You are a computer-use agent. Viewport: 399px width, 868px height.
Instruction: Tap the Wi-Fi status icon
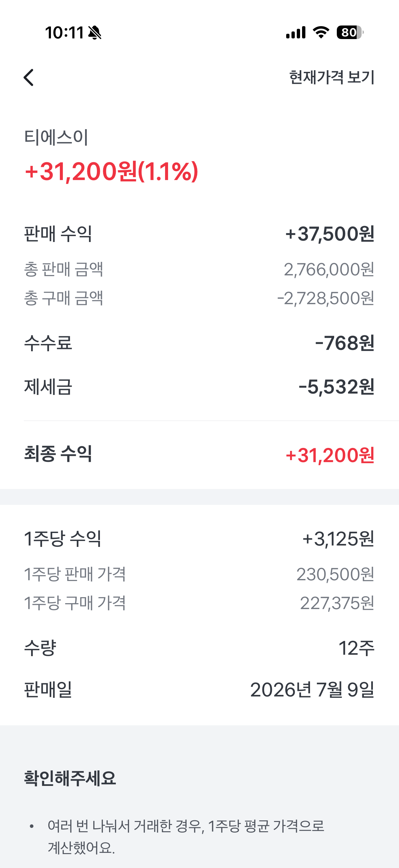(x=321, y=32)
